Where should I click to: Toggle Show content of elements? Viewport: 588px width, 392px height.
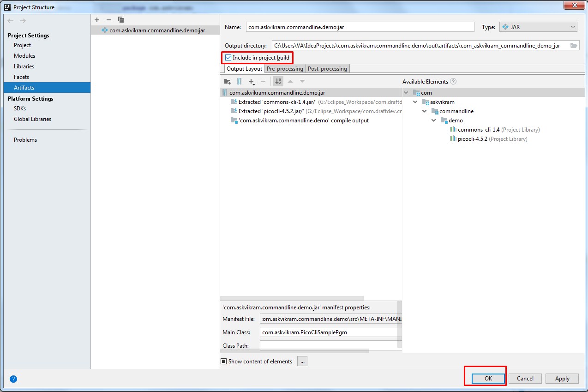(x=224, y=361)
